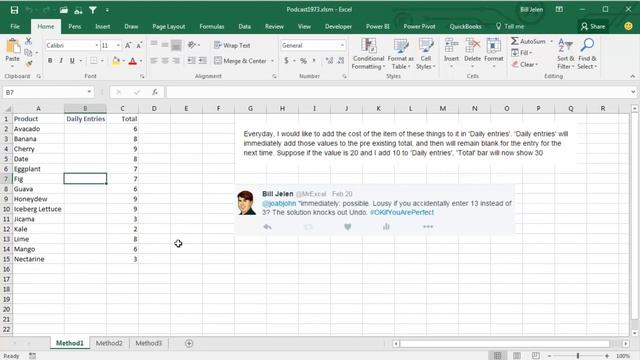640x360 pixels.
Task: Apply comma style number format
Action: point(314,61)
